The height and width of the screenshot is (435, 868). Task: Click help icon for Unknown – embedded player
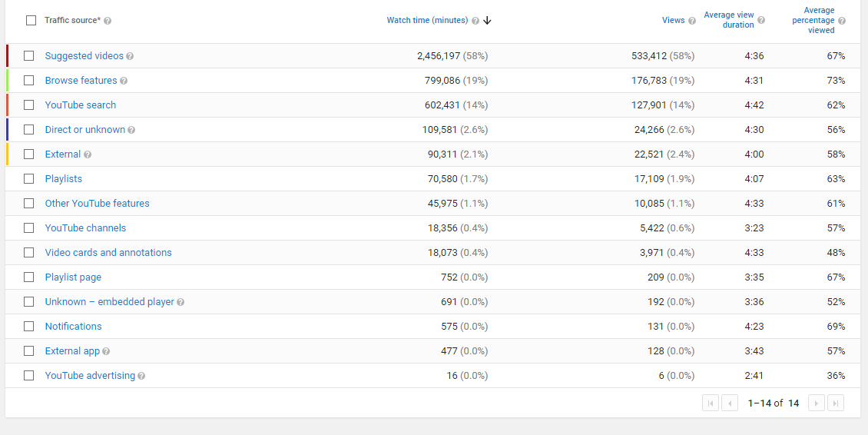coord(181,302)
